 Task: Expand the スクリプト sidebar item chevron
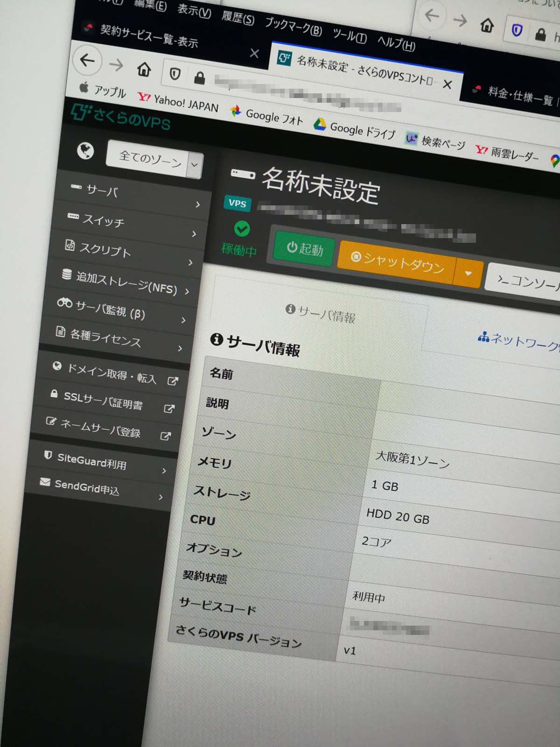[x=190, y=262]
